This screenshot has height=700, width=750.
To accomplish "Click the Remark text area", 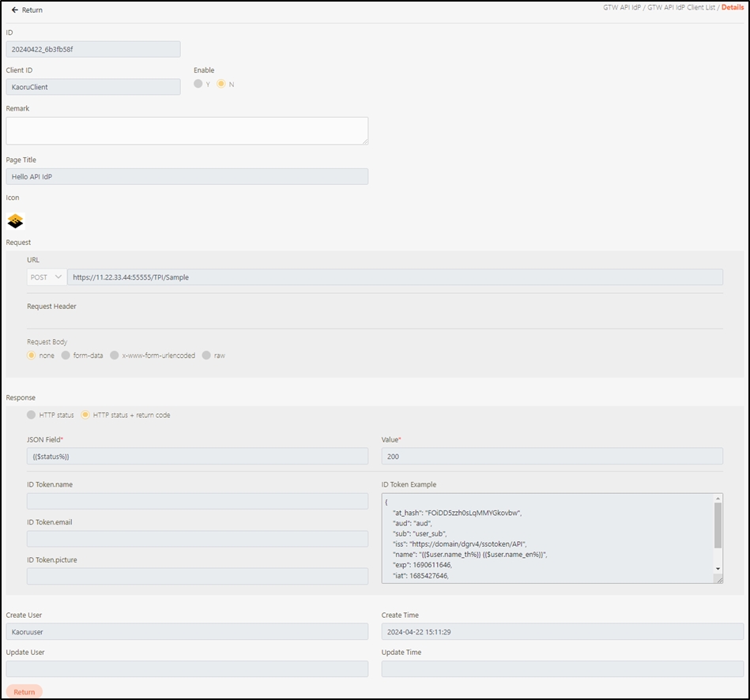I will (187, 130).
